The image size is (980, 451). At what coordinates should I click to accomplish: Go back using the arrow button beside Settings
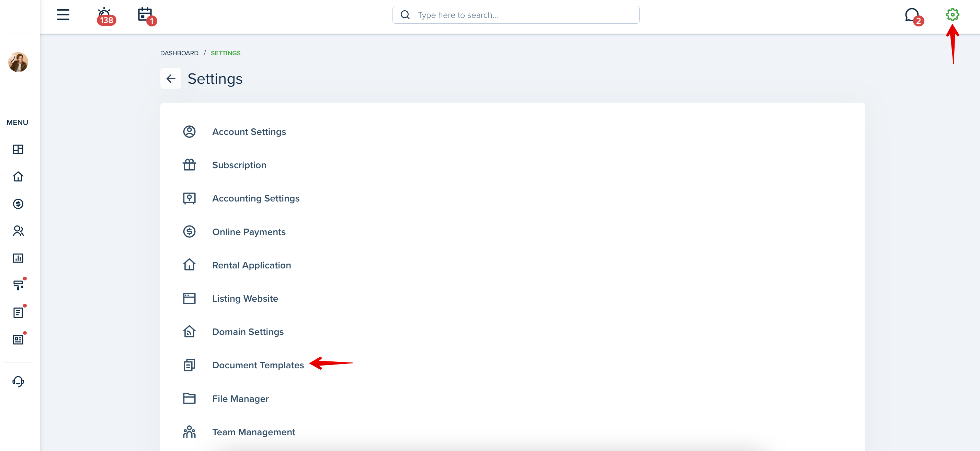click(x=171, y=79)
